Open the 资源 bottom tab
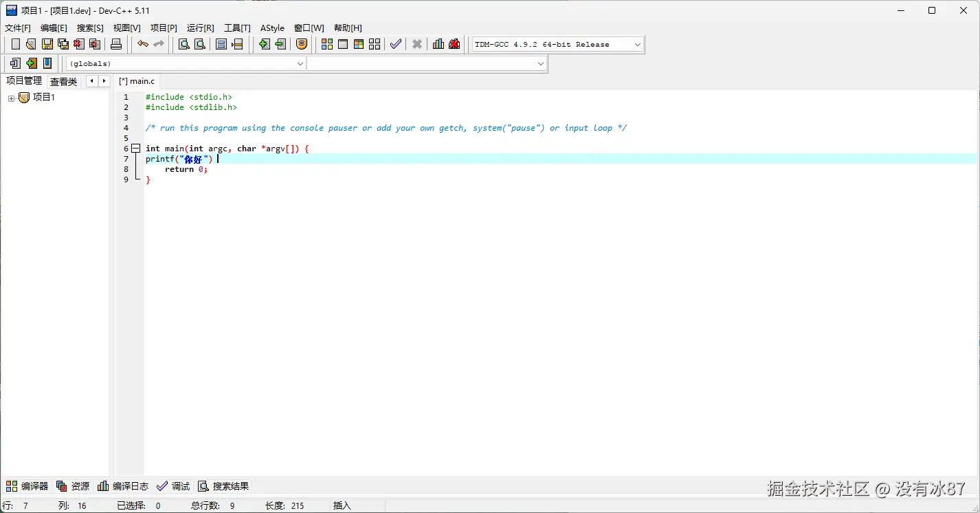The width and height of the screenshot is (980, 513). 73,486
